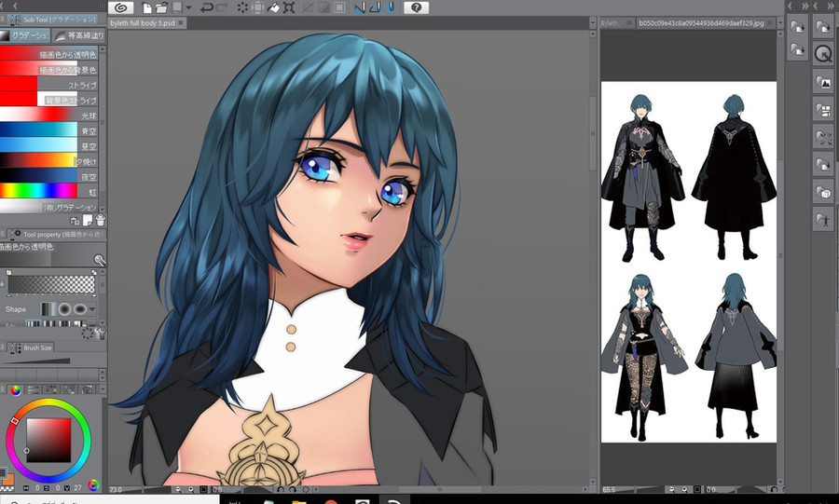Select the b050c09e...jpg tab

[701, 23]
